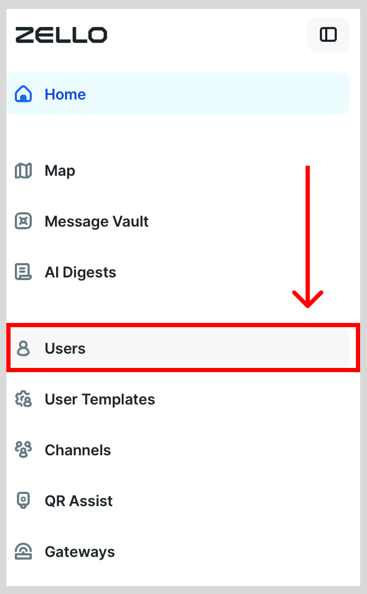367x594 pixels.
Task: Open Gateways from the sidebar
Action: [x=178, y=552]
